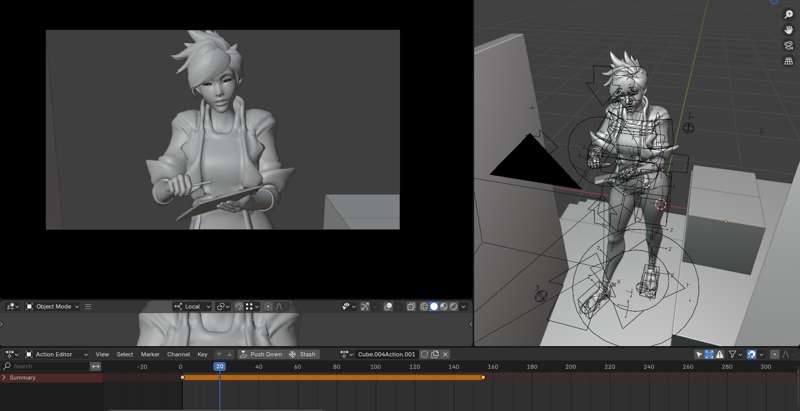Expand the Summary channel row
800x411 pixels.
4,378
